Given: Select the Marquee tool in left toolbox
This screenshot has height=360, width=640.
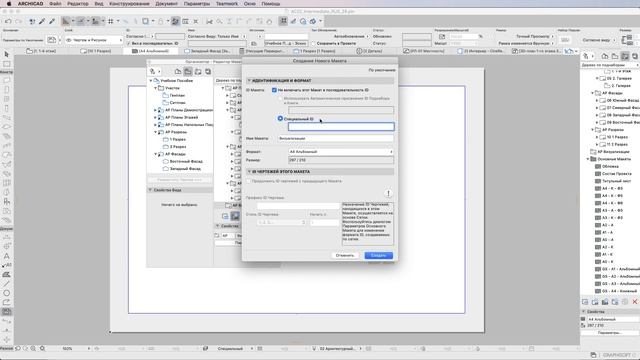Looking at the screenshot, I should [x=7, y=64].
